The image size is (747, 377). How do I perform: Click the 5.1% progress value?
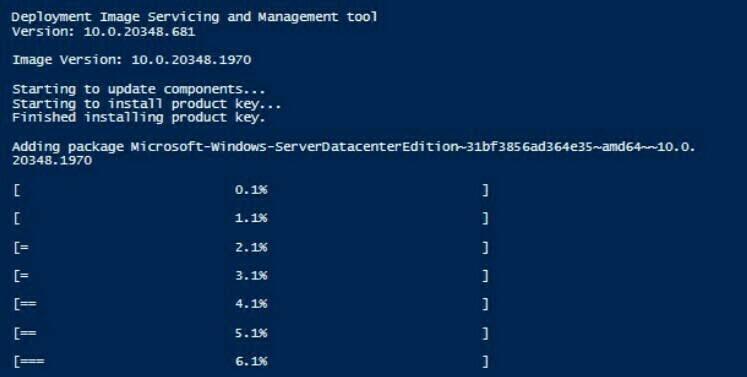(251, 333)
